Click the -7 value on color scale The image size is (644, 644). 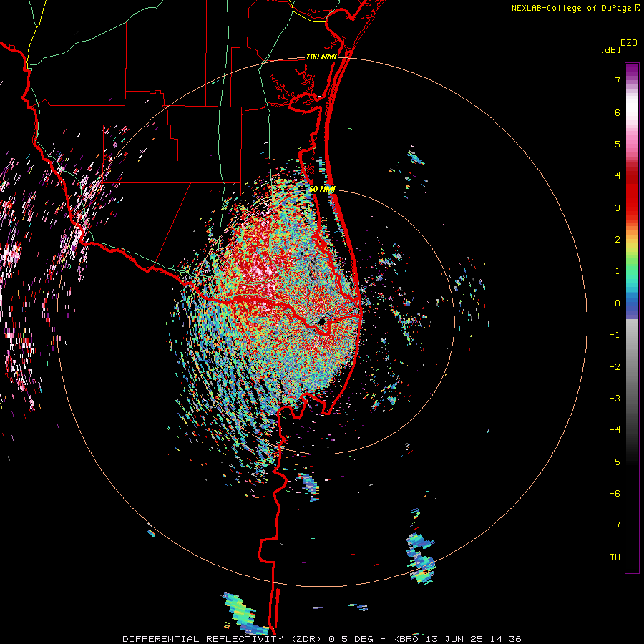(615, 525)
